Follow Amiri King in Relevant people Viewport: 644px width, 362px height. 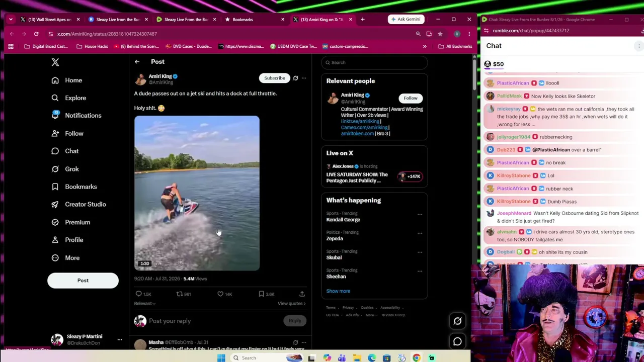(x=411, y=98)
